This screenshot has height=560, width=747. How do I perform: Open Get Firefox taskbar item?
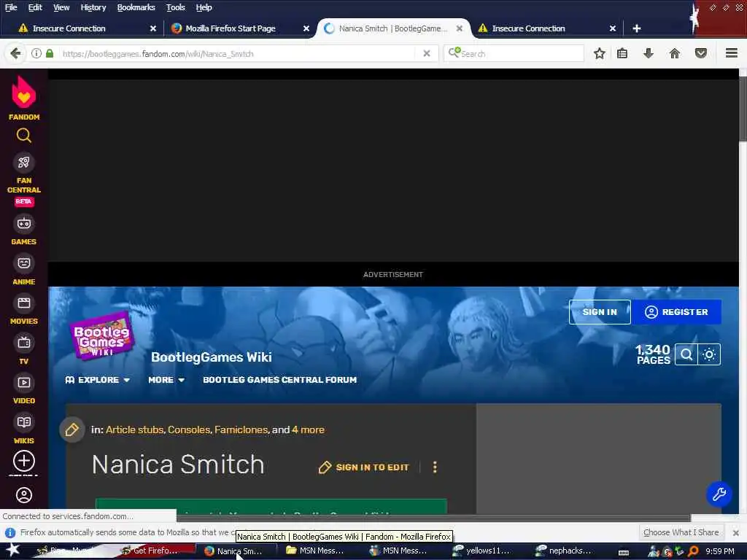coord(150,551)
